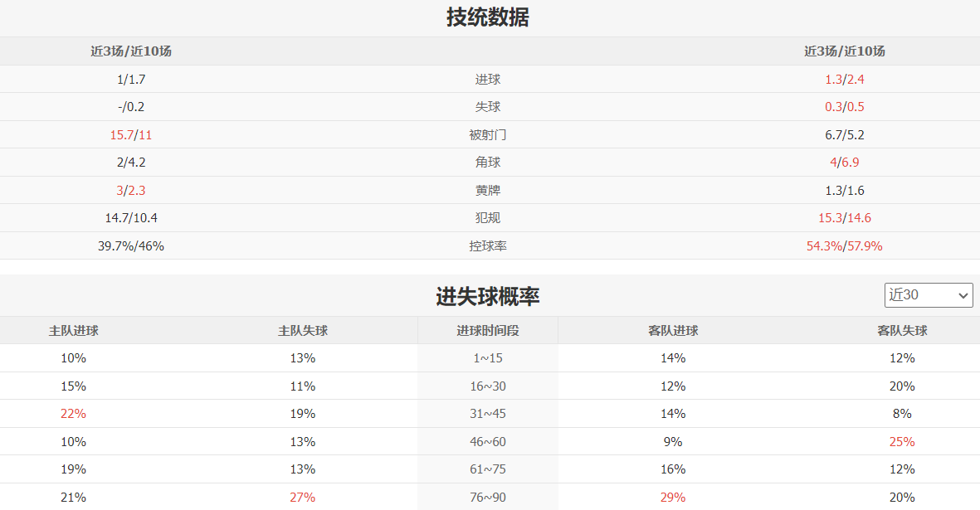This screenshot has height=510, width=980.
Task: Select the 进球时间段 column header
Action: [x=488, y=331]
